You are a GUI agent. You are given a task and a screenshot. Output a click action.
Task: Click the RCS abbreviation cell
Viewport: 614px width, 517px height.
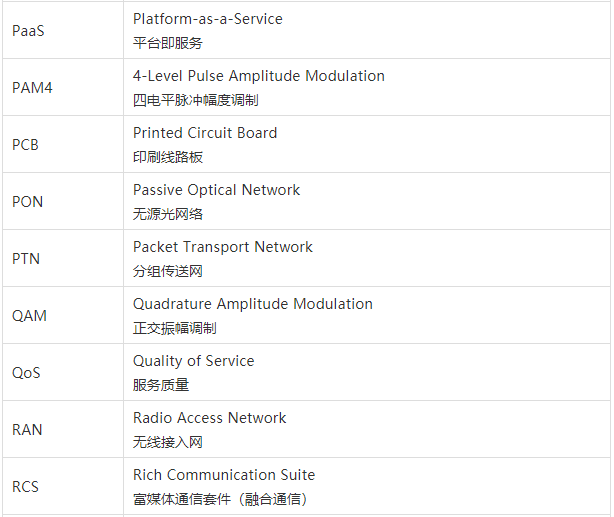[x=63, y=486]
